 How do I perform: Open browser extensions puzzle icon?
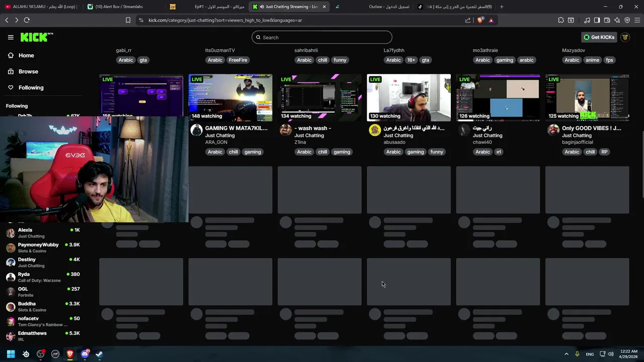pos(561,20)
